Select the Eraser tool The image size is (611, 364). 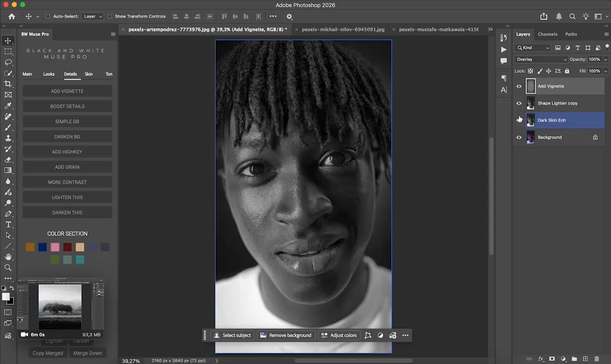coord(8,160)
